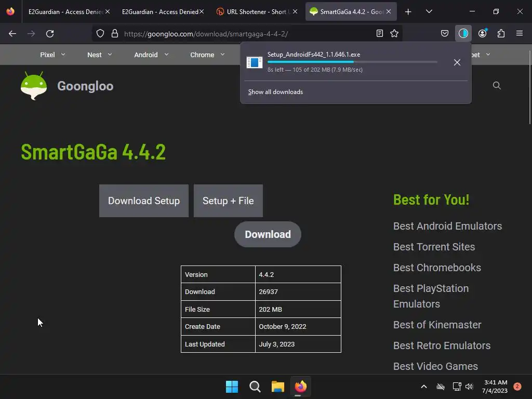Image resolution: width=532 pixels, height=399 pixels.
Task: Open the Firefox hamburger menu
Action: coord(520,33)
